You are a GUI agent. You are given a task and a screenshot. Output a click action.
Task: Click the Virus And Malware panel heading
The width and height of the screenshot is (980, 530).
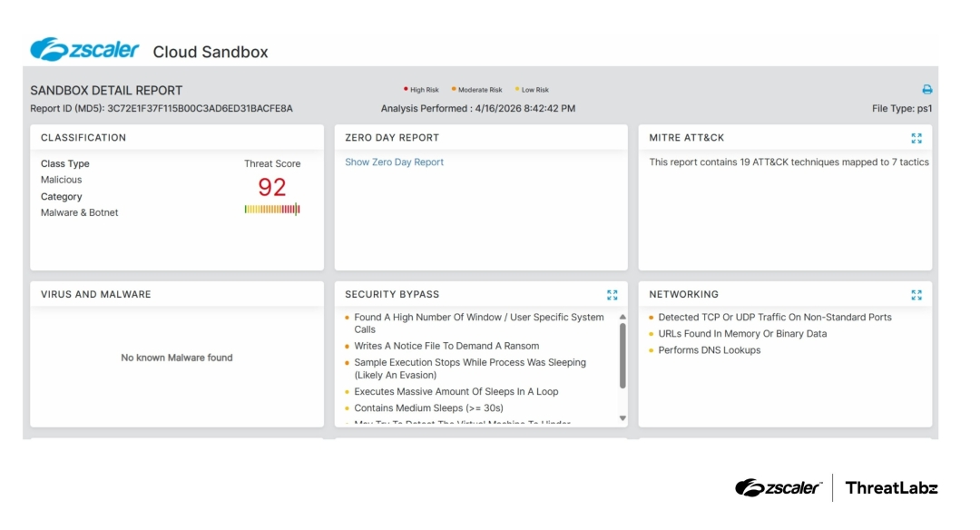(x=95, y=294)
